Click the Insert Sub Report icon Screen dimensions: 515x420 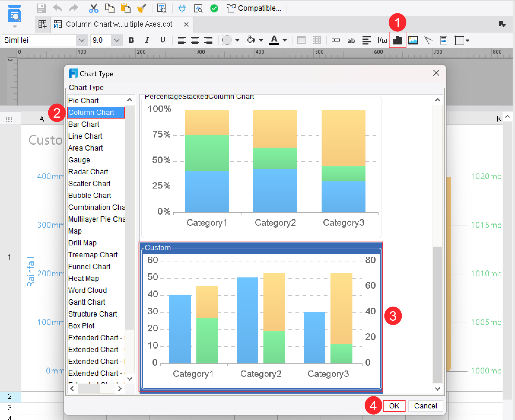pyautogui.click(x=444, y=40)
